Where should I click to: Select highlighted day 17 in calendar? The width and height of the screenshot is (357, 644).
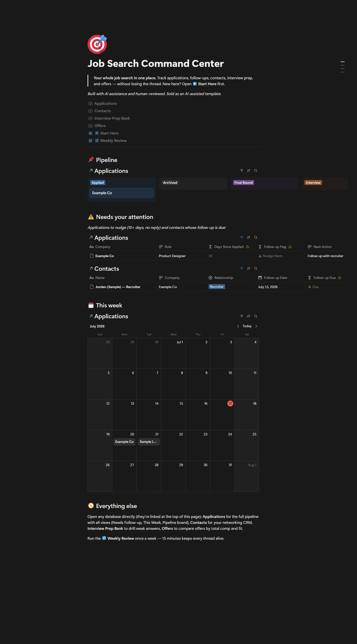coord(230,403)
